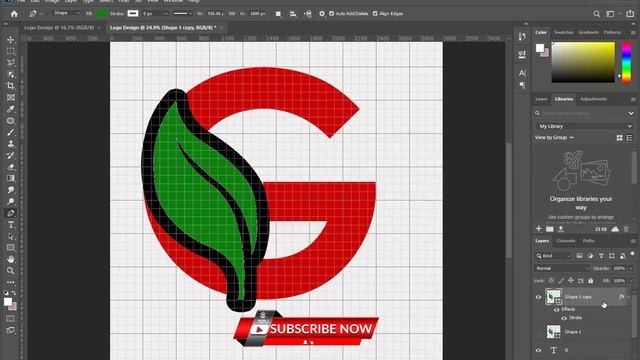Screen dimensions: 640x360
Task: Open View by Group dropdown
Action: click(x=554, y=138)
